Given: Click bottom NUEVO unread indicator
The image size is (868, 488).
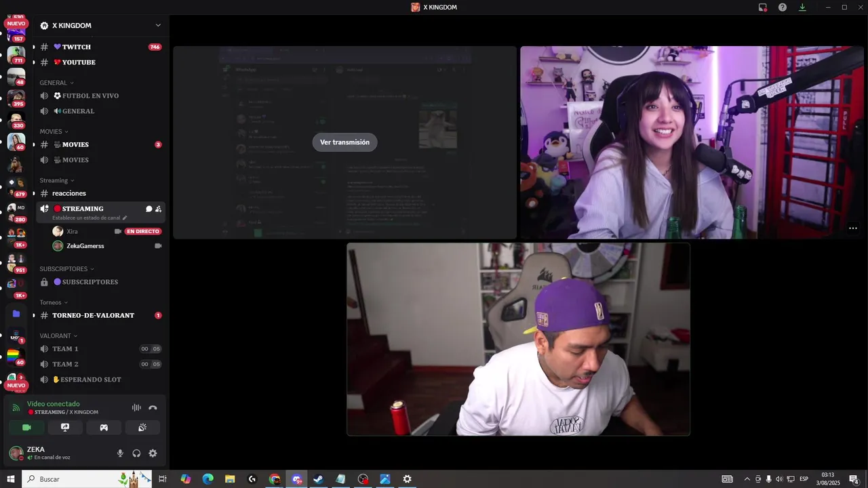Looking at the screenshot, I should 16,386.
